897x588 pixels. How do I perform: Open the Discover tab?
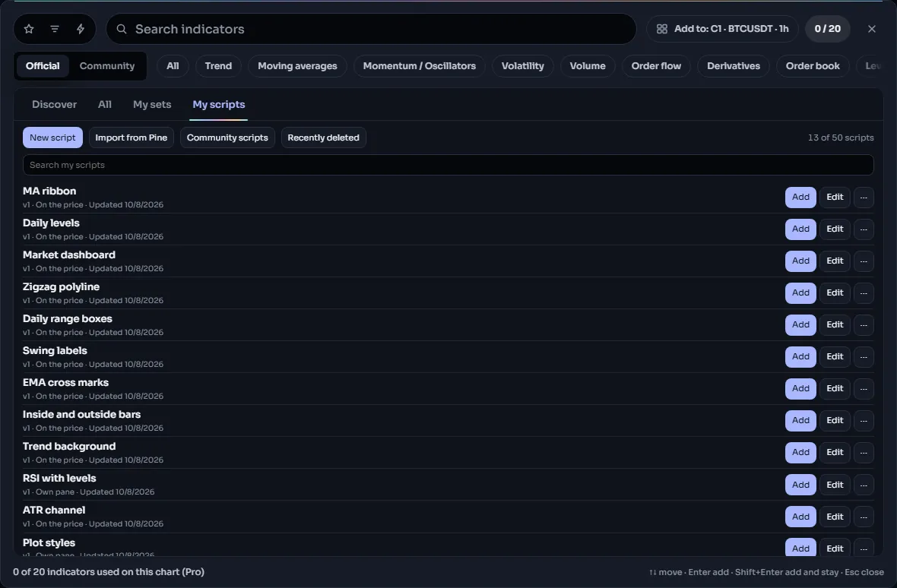(x=54, y=105)
